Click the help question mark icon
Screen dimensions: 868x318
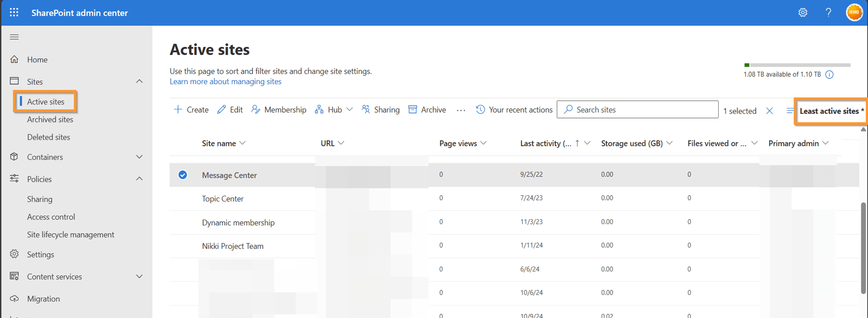pos(828,12)
